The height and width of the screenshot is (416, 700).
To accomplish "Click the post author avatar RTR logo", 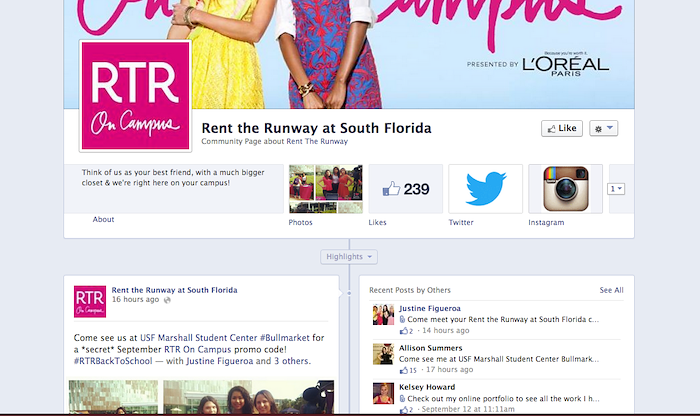I will (90, 302).
